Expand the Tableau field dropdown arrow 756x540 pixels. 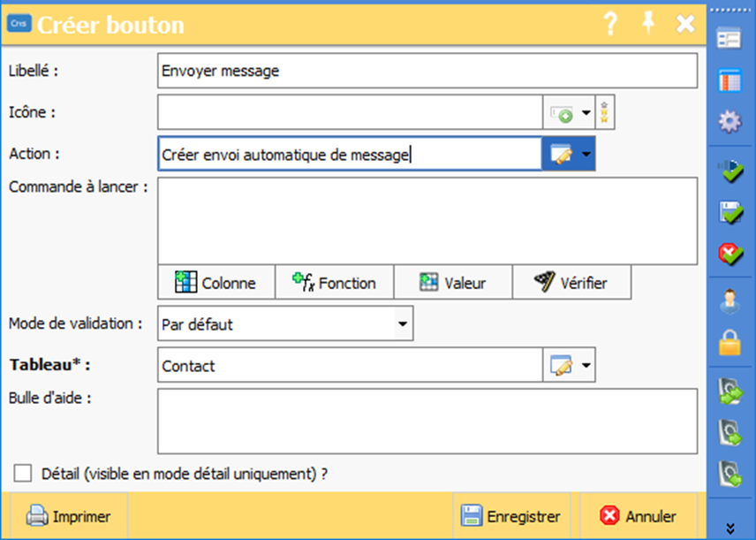point(585,365)
